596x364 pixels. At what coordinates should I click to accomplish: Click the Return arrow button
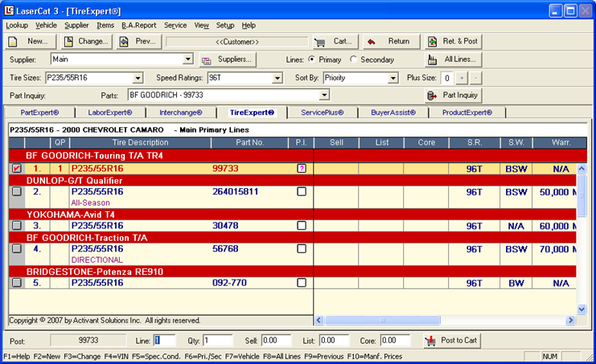point(389,42)
